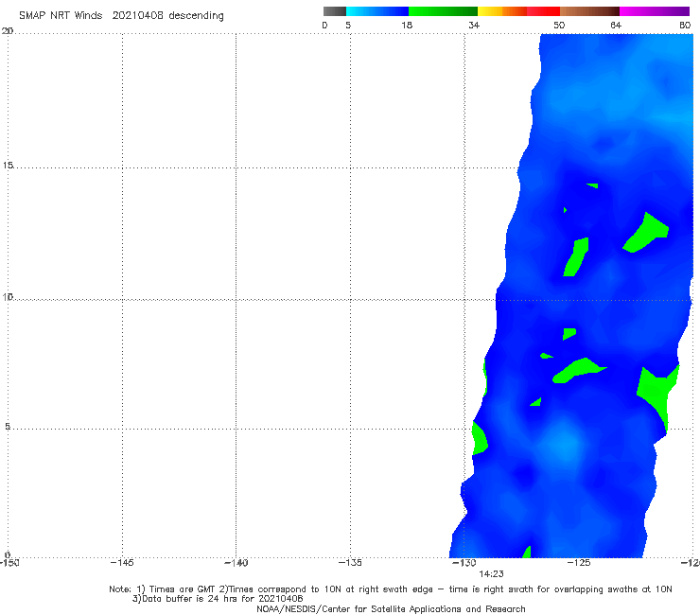Click the gray segment of the color scale
Viewport: 700px width, 615px height.
[335, 11]
